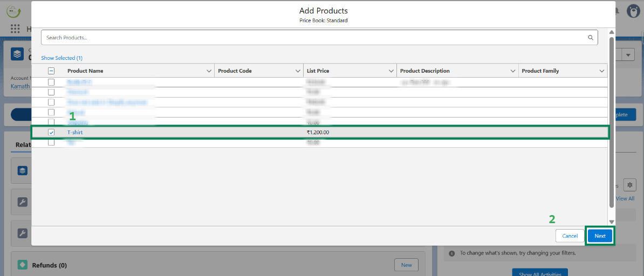Expand List Price column menu
The width and height of the screenshot is (644, 276).
(391, 71)
